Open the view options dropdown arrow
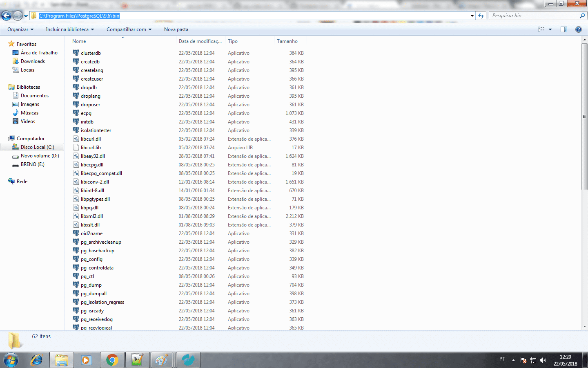The width and height of the screenshot is (588, 368). coord(550,29)
